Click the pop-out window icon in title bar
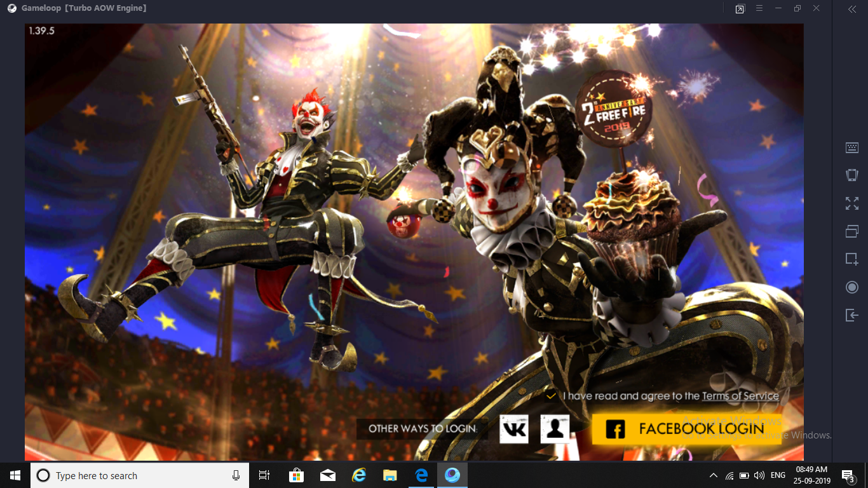 [740, 9]
